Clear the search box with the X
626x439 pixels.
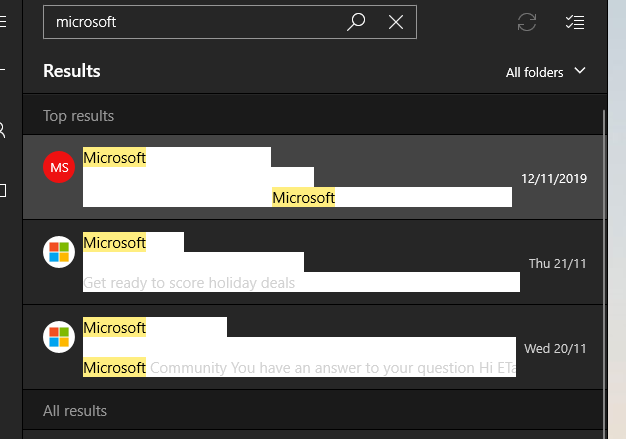pyautogui.click(x=396, y=22)
